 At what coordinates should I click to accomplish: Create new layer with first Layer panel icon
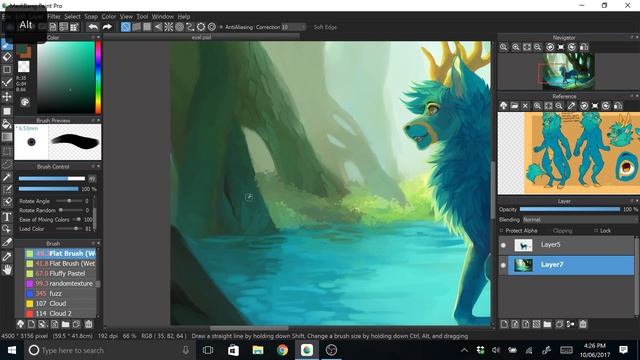click(x=504, y=324)
